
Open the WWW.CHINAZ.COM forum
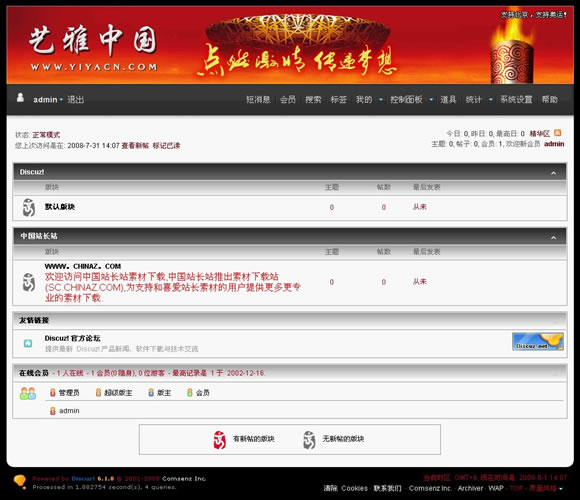(83, 266)
